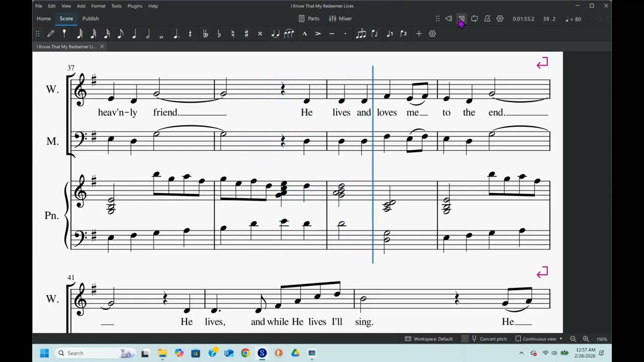Add accent articulation
The image size is (644, 362).
tap(318, 34)
